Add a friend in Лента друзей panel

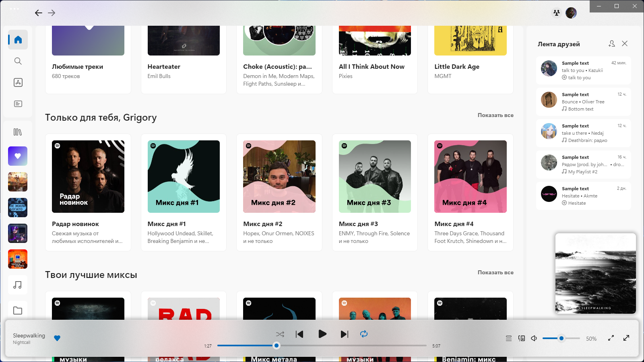click(612, 43)
